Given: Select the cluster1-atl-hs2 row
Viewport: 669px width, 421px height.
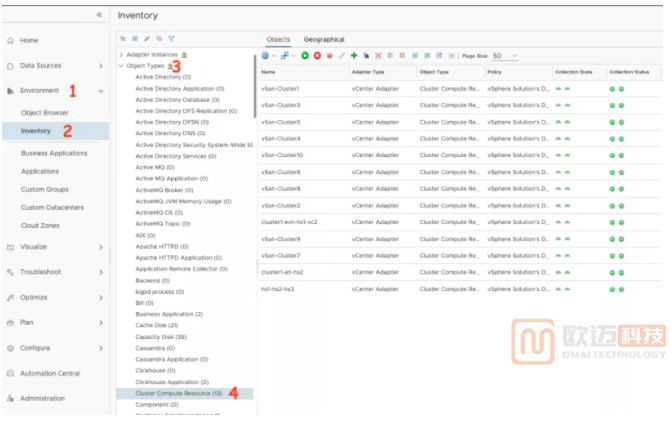Looking at the screenshot, I should point(460,273).
